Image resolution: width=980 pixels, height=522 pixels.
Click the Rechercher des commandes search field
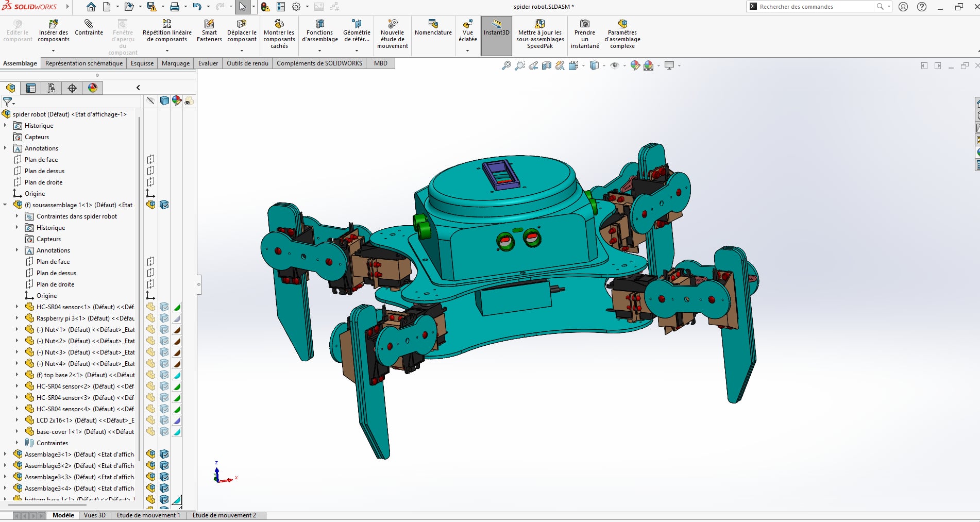coord(816,7)
